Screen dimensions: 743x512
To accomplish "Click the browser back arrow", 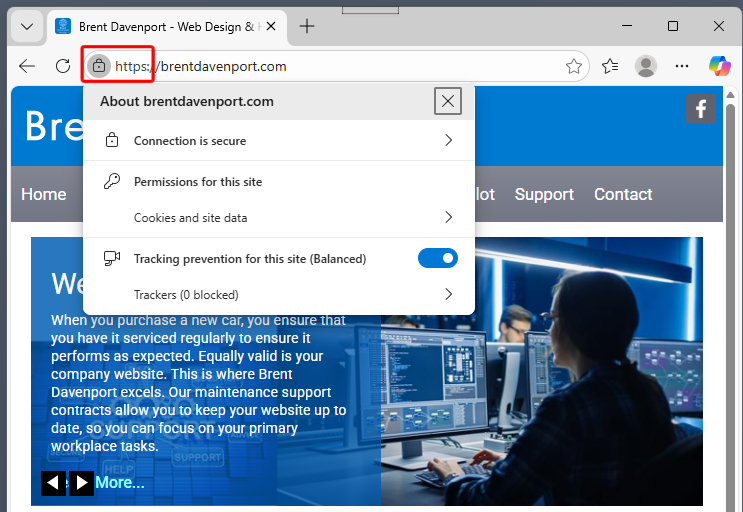I will coord(27,66).
